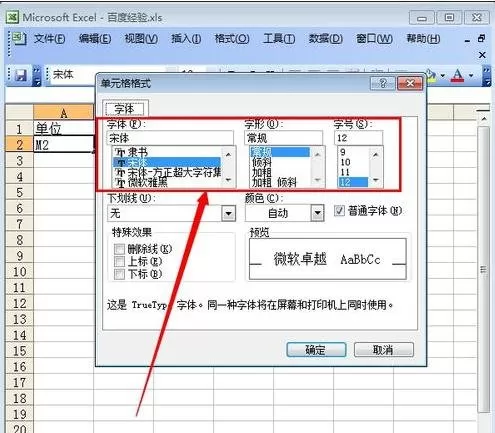Select font size 12 in list
The image size is (495, 433).
(353, 182)
